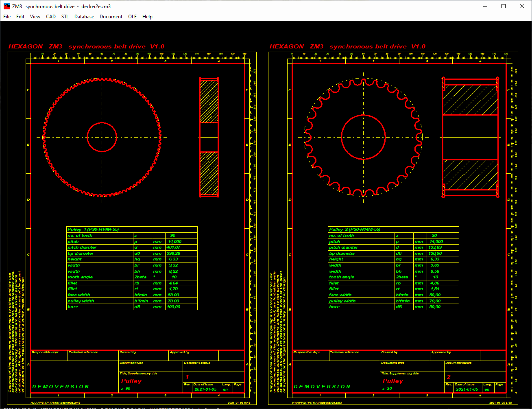Click the pitch diameter value 401,07

pyautogui.click(x=174, y=247)
